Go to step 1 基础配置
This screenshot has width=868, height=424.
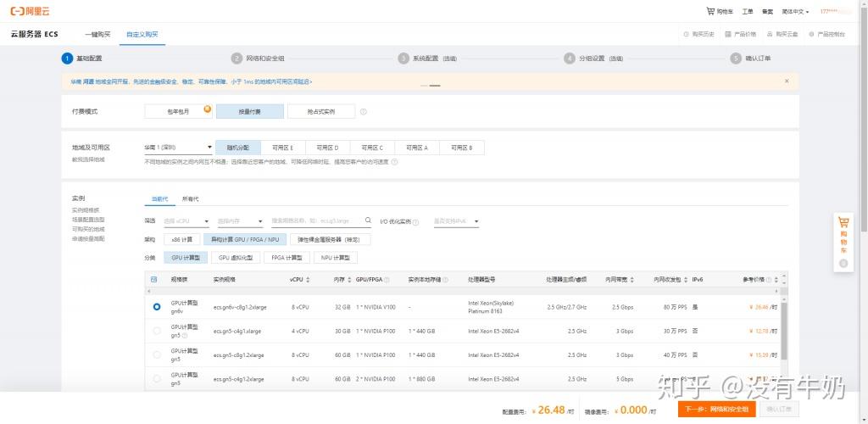click(x=82, y=59)
